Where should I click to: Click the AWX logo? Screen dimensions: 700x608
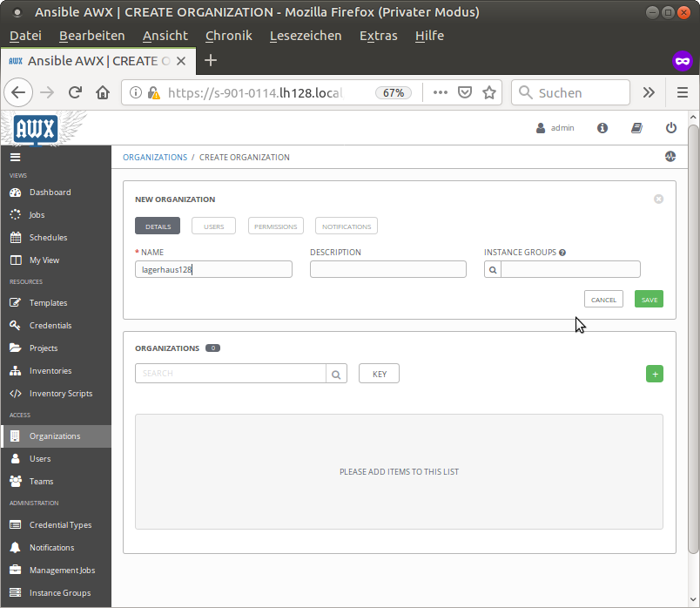coord(36,129)
